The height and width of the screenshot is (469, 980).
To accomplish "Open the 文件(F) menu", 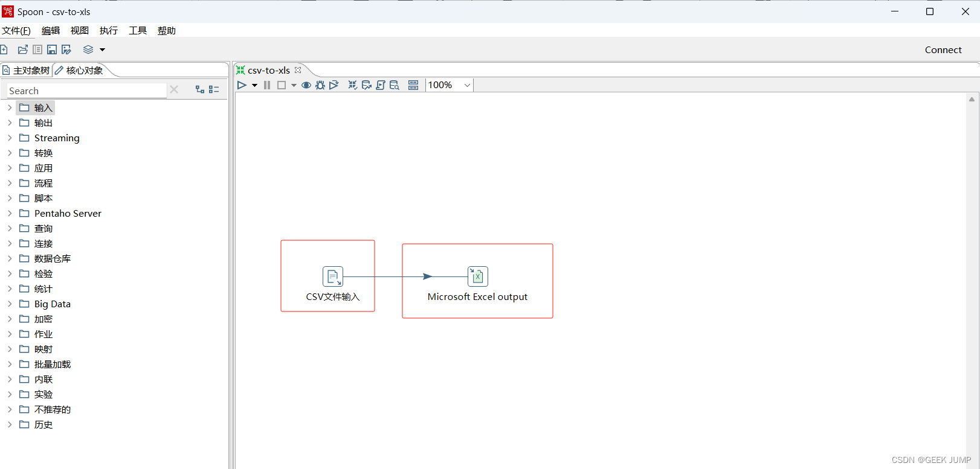I will pos(16,31).
